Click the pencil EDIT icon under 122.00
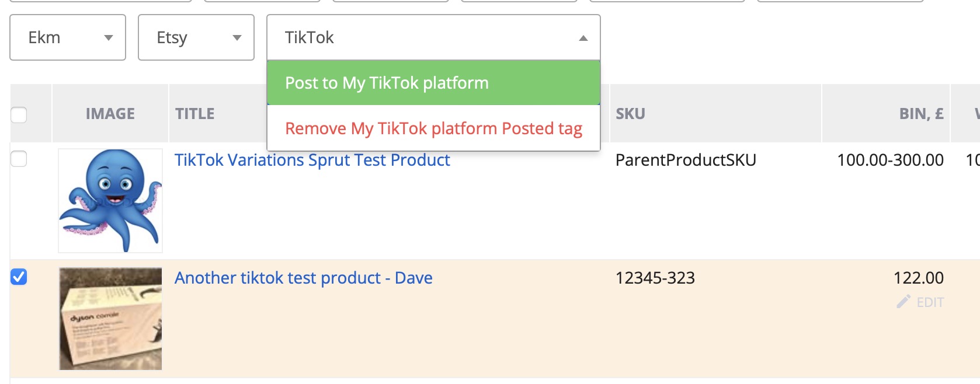This screenshot has width=980, height=384. 903,302
